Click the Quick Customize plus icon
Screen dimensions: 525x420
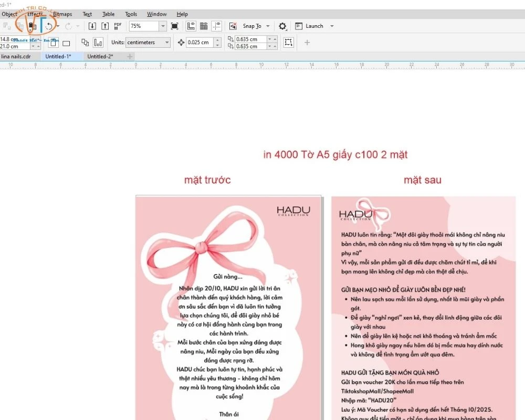pos(307,43)
